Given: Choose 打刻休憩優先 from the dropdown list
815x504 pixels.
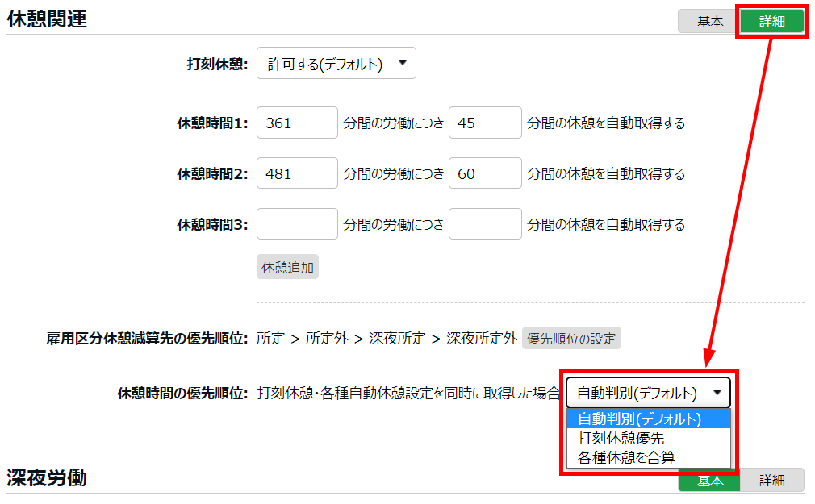Looking at the screenshot, I should pyautogui.click(x=621, y=438).
